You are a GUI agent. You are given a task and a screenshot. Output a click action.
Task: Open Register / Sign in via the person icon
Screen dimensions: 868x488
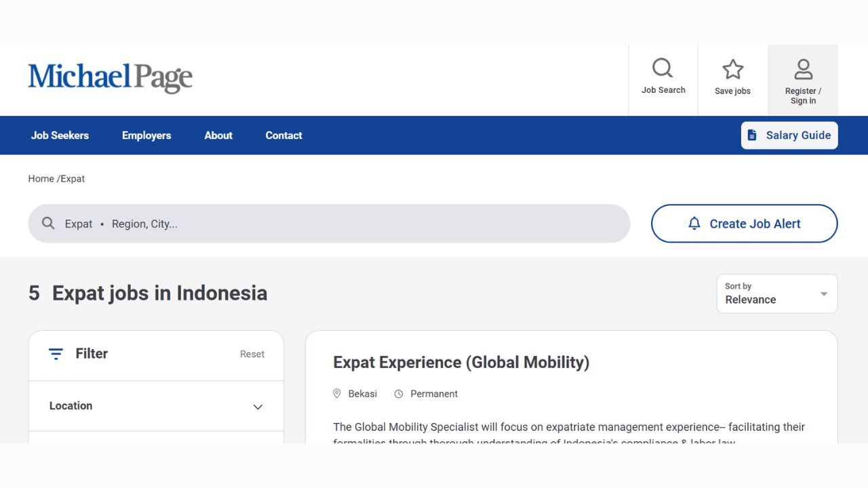(803, 68)
